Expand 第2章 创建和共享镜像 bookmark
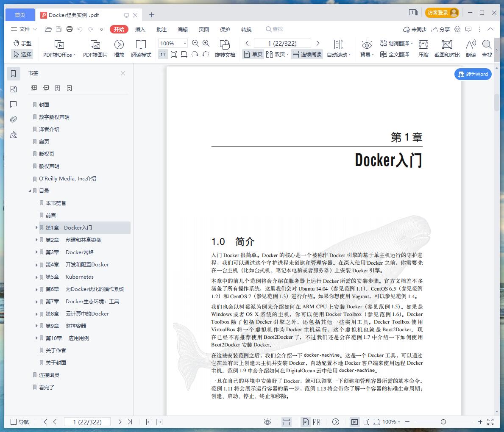The height and width of the screenshot is (432, 504). click(36, 240)
